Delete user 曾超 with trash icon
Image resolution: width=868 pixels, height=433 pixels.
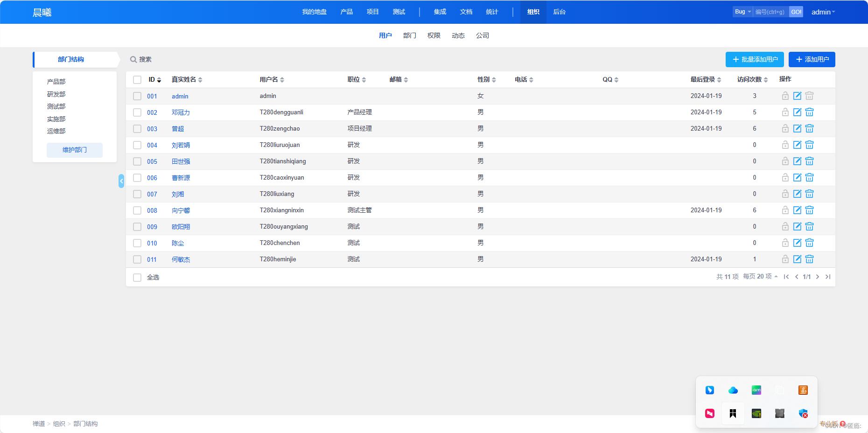point(810,128)
